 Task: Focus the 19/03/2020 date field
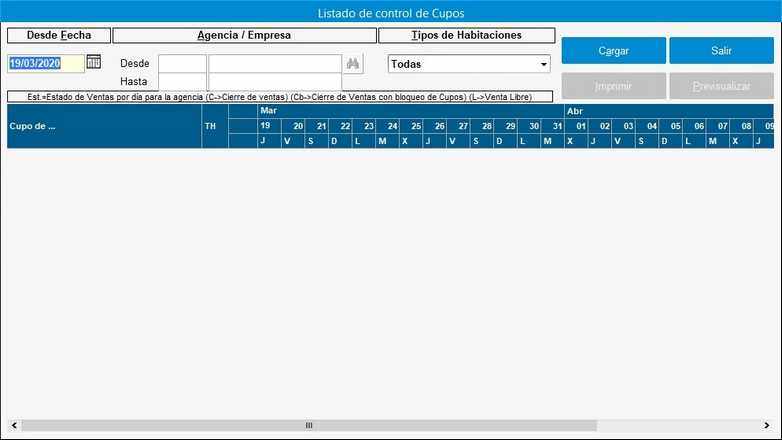pos(45,63)
